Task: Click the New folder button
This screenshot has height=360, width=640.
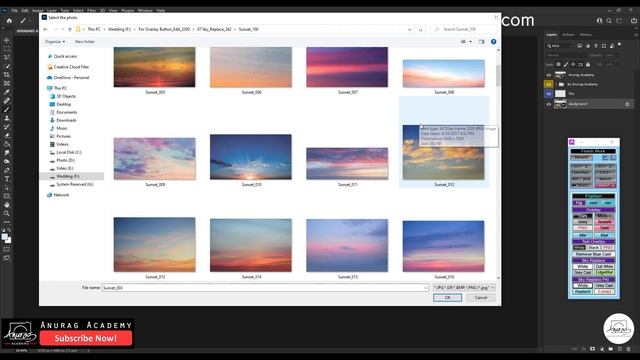Action: (x=85, y=42)
